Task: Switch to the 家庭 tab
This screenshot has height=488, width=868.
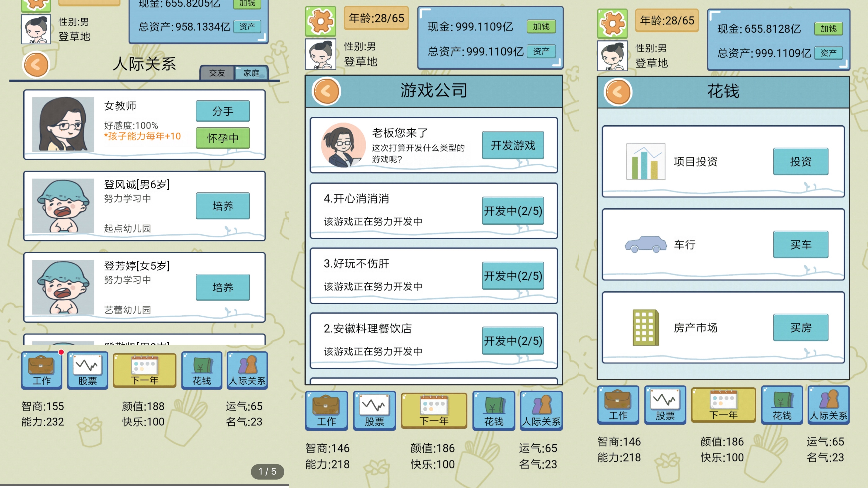Action: (x=251, y=73)
